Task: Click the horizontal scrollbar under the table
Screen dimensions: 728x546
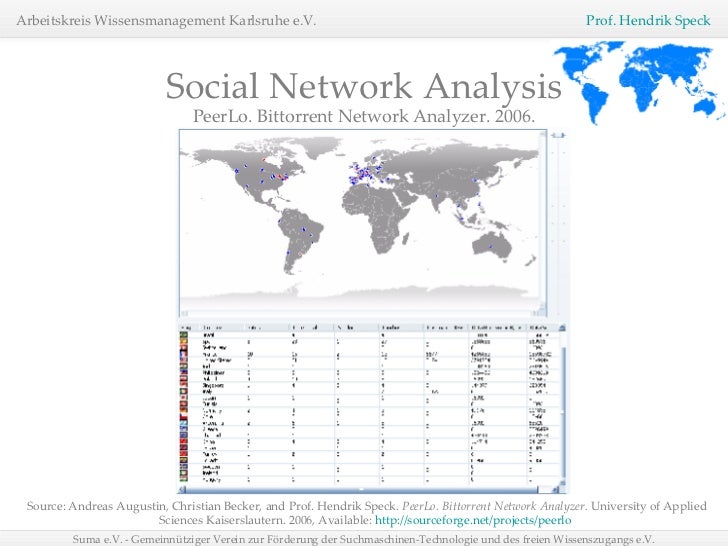Action: (362, 489)
